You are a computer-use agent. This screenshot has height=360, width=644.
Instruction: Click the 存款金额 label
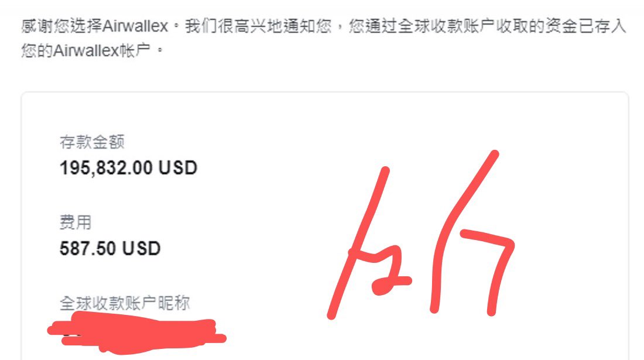[x=92, y=142]
